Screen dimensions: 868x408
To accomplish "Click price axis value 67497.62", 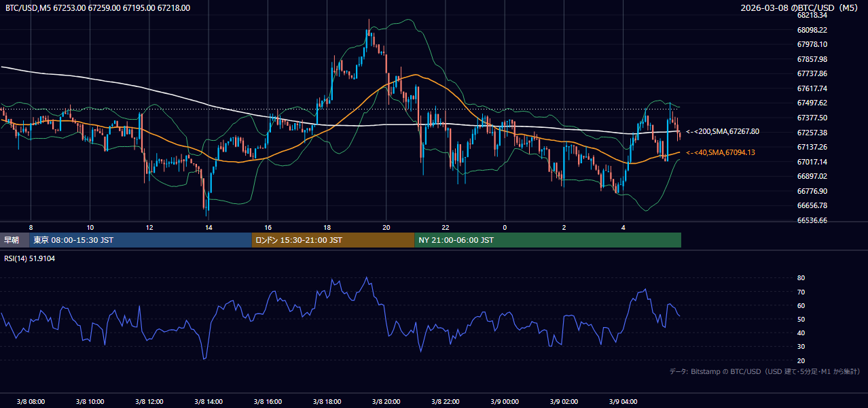I will [x=812, y=103].
